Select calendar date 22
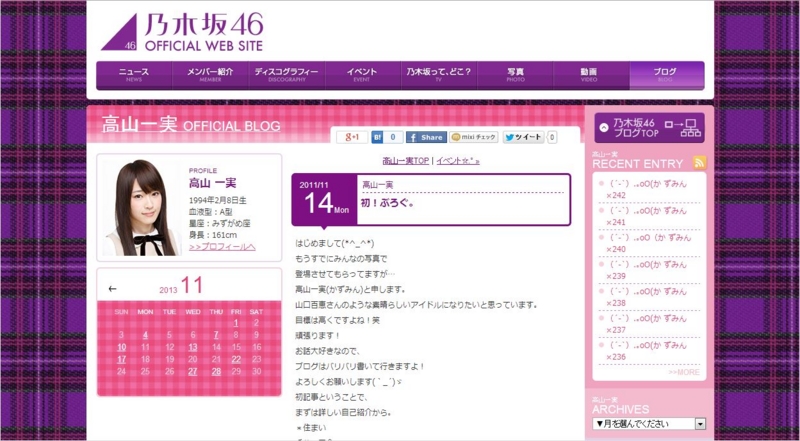 236,359
